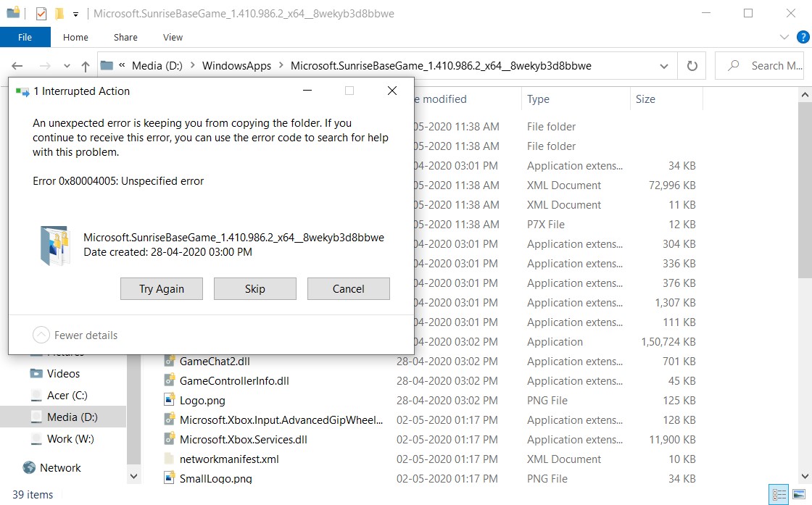The height and width of the screenshot is (505, 812).
Task: Click scroll-up arrow of file list
Action: coord(805,95)
